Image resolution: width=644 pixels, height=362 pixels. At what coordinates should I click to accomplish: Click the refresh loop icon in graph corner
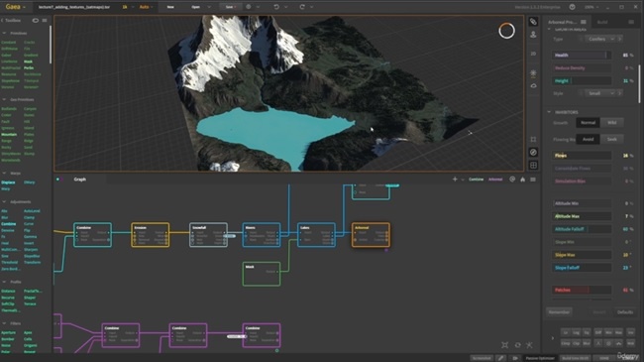click(x=517, y=345)
